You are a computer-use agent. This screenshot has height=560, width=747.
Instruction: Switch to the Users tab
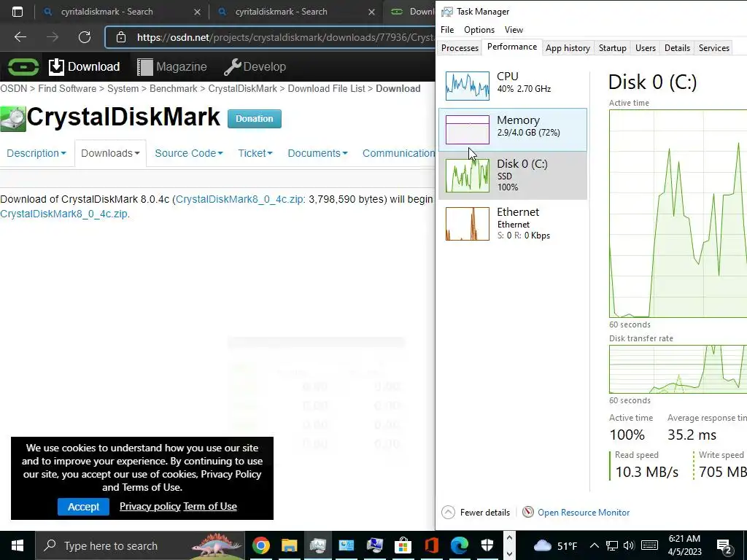[x=646, y=48]
